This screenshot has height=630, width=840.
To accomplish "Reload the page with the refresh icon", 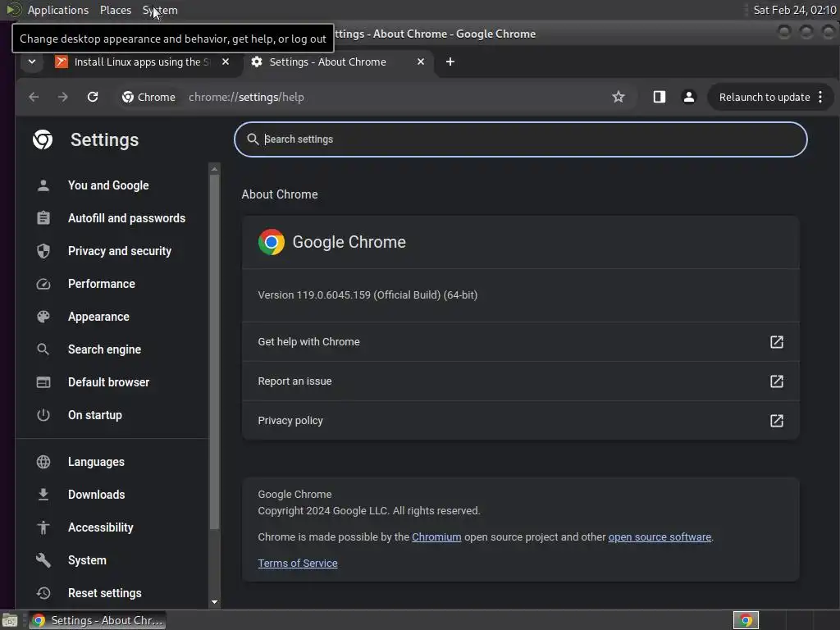I will tap(93, 97).
